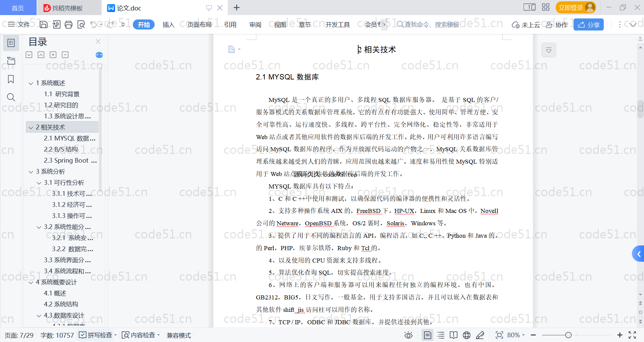Toggle spell check in status bar
644x342 pixels.
click(x=96, y=335)
